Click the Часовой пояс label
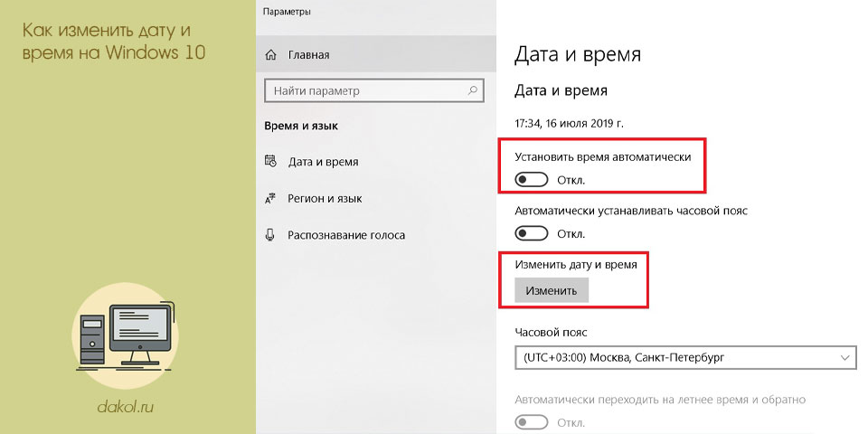This screenshot has width=868, height=434. coord(551,332)
